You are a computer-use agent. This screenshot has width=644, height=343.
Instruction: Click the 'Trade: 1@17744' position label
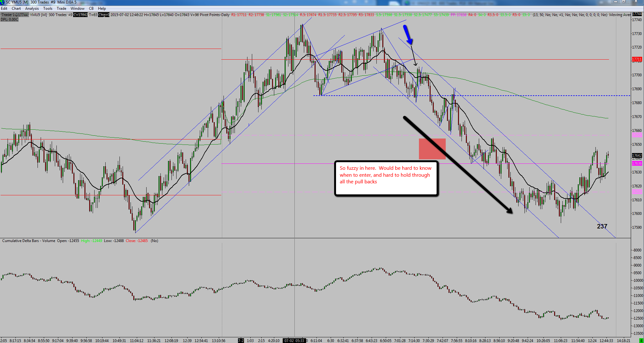(15, 15)
